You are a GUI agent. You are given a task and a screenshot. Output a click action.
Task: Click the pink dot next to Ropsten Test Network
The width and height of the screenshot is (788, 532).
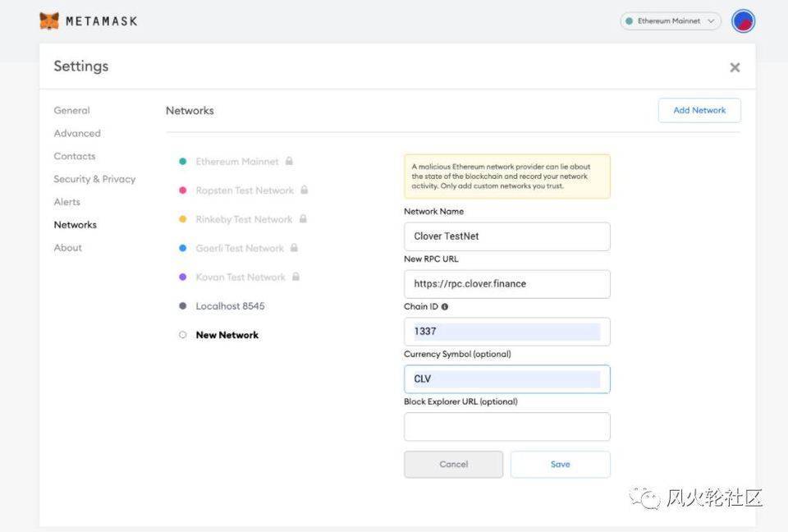pos(183,190)
